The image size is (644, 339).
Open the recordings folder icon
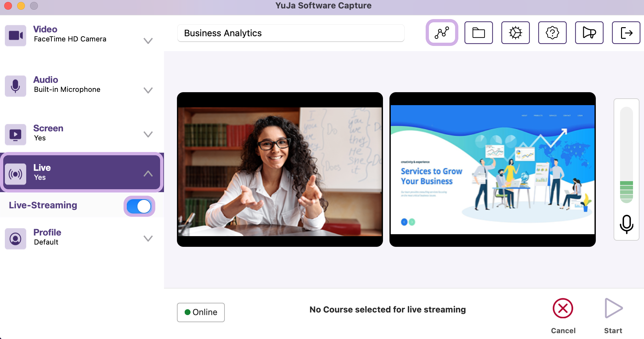[x=479, y=33]
